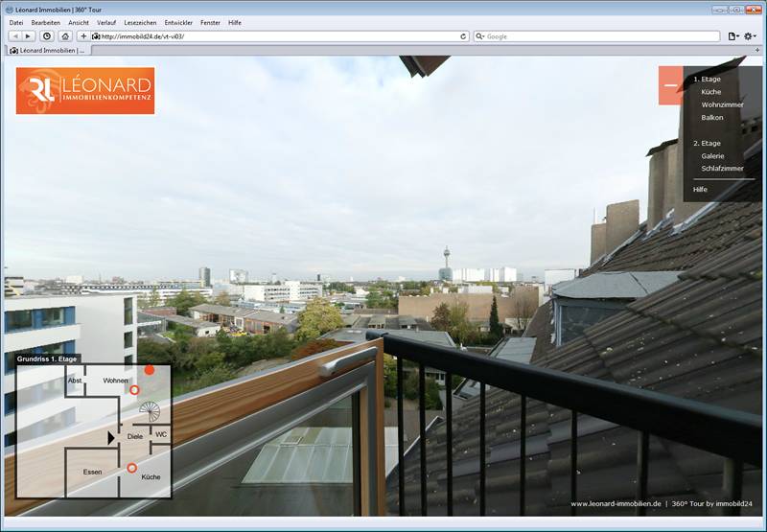Viewport: 767px width, 532px height.
Task: Open the Entwickler menu
Action: click(x=178, y=22)
